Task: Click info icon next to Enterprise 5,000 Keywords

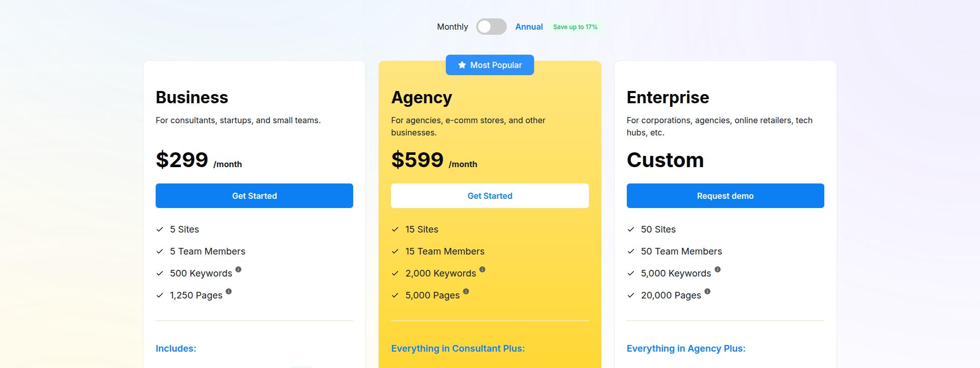Action: pos(718,269)
